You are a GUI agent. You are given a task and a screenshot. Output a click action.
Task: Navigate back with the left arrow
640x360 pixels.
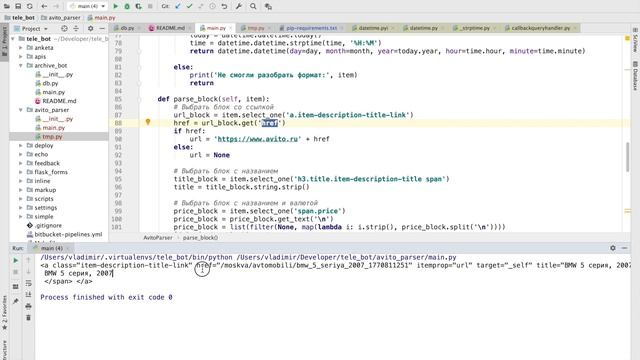[44, 7]
